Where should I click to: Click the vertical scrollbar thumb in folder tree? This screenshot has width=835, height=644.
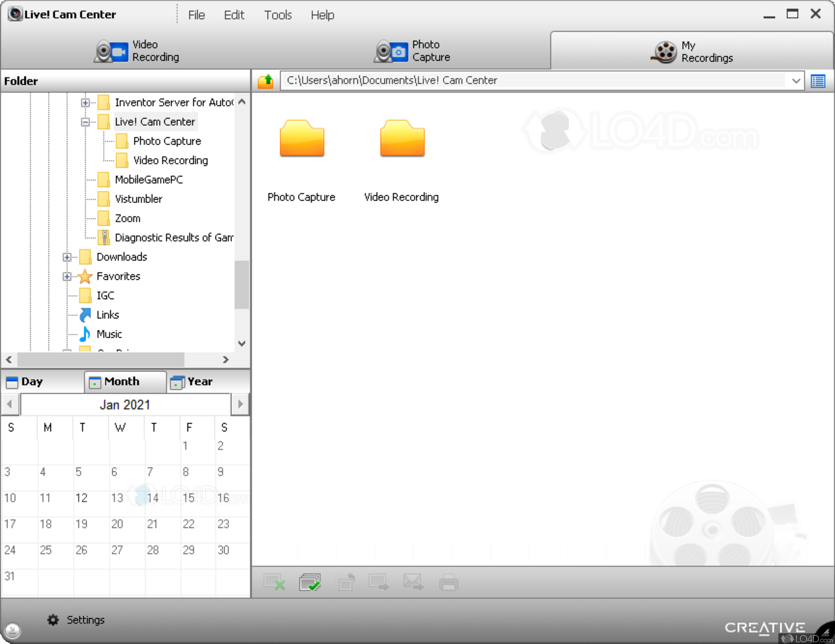pyautogui.click(x=242, y=285)
